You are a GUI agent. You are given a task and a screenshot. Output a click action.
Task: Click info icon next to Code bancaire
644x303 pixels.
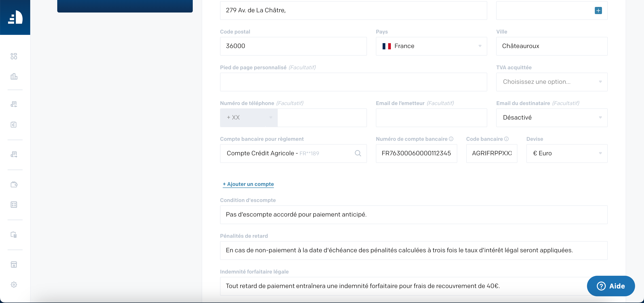point(506,139)
